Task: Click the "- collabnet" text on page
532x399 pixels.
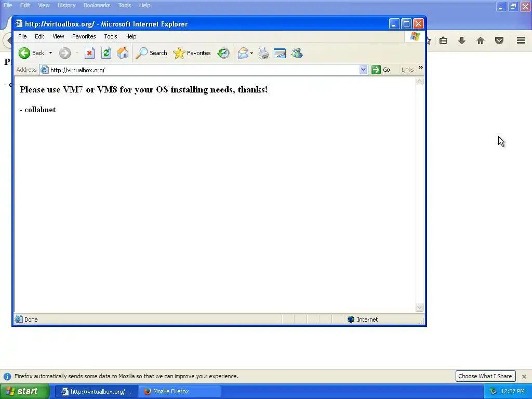Action: pos(37,110)
